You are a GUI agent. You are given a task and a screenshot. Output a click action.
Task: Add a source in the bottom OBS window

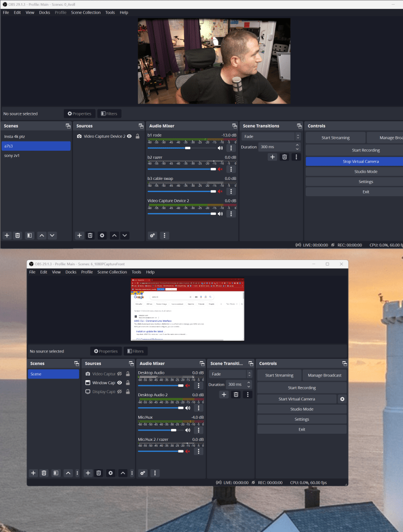(x=88, y=473)
